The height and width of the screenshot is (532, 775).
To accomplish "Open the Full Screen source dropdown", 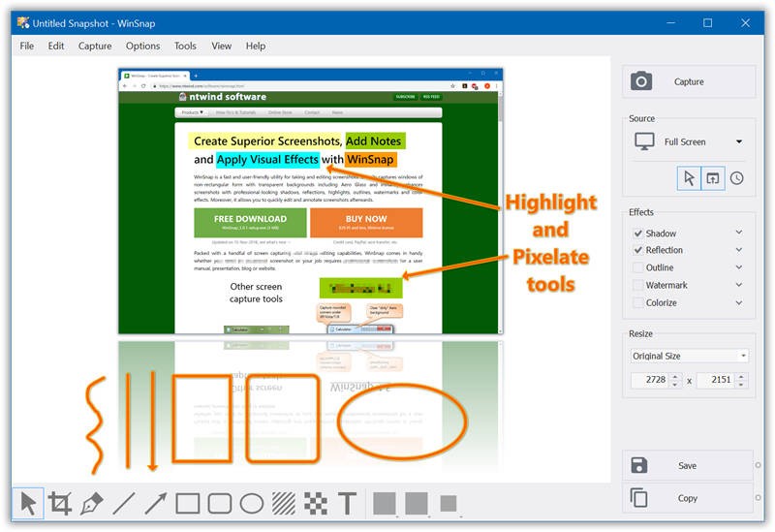I will pyautogui.click(x=688, y=142).
